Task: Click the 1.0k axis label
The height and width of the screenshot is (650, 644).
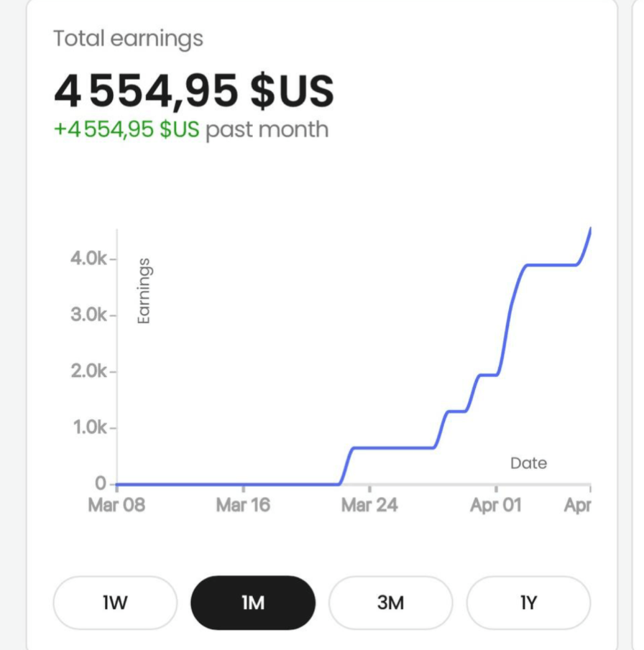Action: pyautogui.click(x=86, y=427)
